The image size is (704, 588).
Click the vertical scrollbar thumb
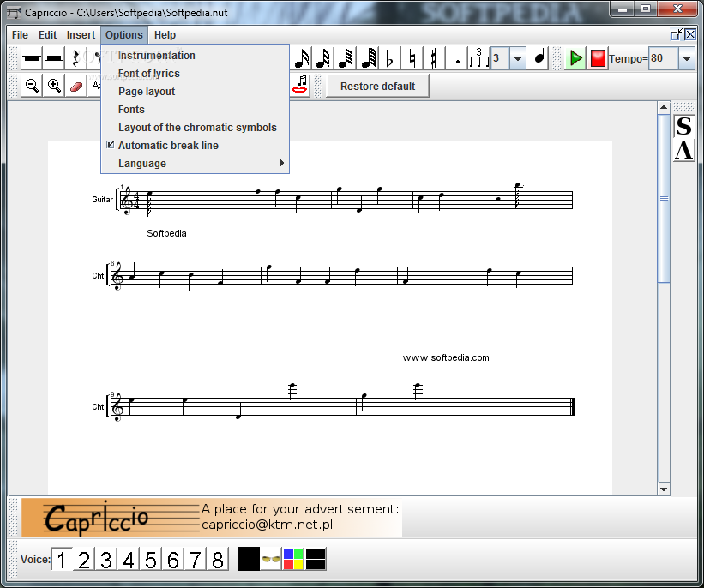(664, 198)
